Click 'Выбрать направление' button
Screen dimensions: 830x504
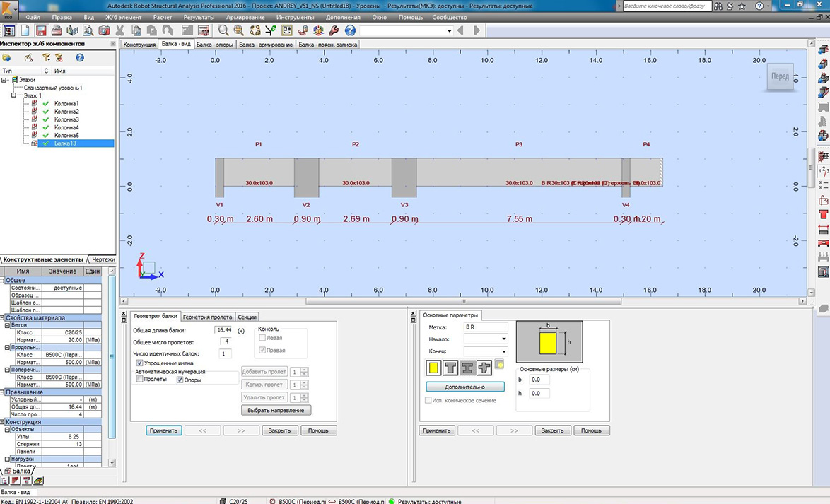pos(276,410)
